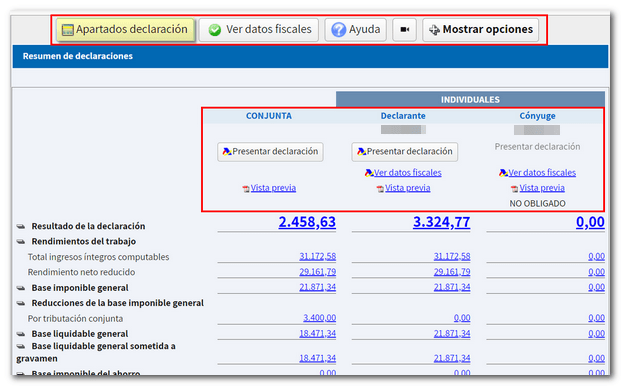Screen dimensions: 621x386
Task: Click Declarante total ingresos 31.172,58
Action: (452, 257)
